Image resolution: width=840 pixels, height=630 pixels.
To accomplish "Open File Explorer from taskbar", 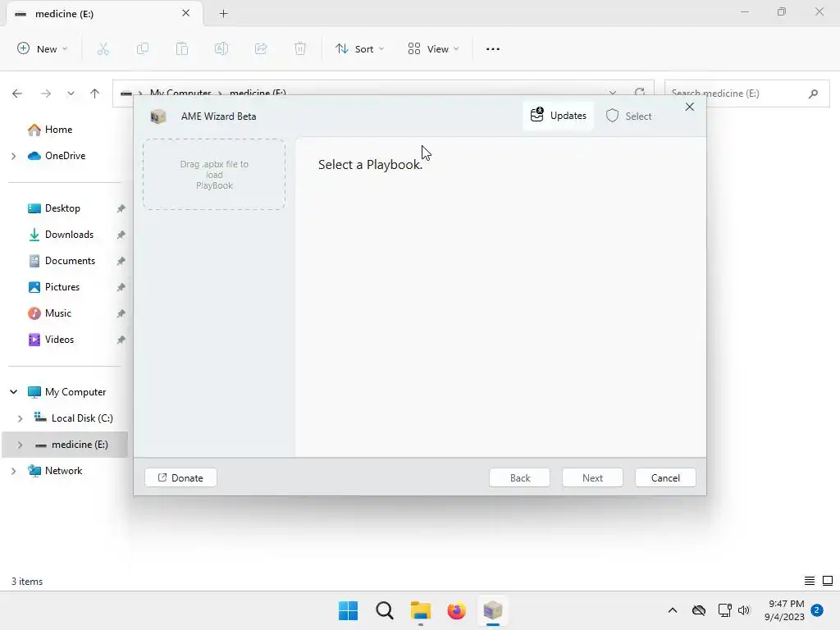I will coord(421,610).
